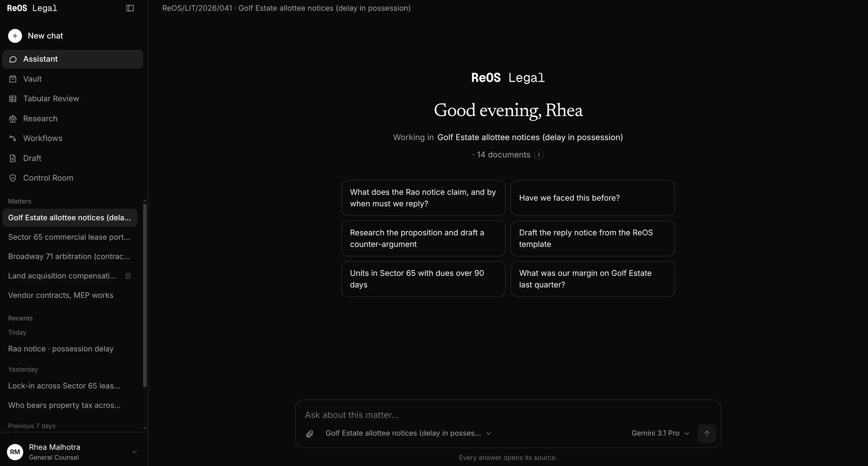Open recent chat 'Rao notice · possession delay'
The image size is (868, 466).
(x=70, y=349)
